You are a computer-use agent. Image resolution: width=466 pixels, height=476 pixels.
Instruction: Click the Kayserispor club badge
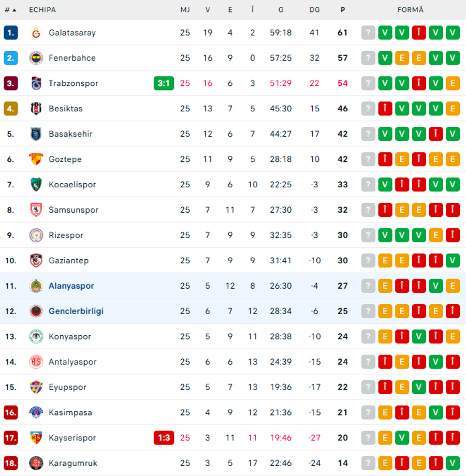(x=36, y=438)
